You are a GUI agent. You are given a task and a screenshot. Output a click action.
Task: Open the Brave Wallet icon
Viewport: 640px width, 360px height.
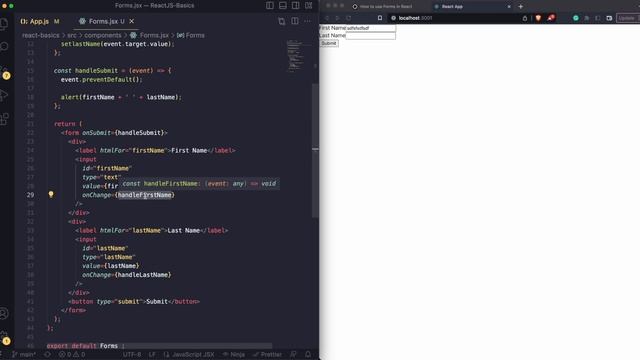[x=609, y=18]
